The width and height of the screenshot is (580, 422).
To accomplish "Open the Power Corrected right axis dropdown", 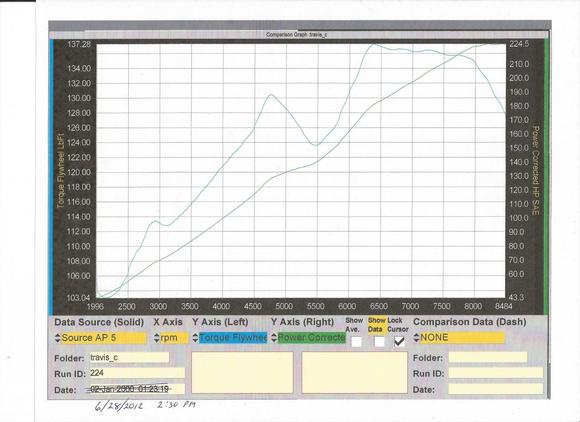I will coord(311,338).
